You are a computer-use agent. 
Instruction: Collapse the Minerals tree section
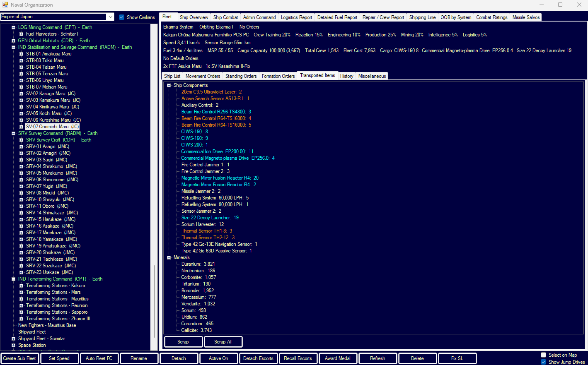[169, 257]
